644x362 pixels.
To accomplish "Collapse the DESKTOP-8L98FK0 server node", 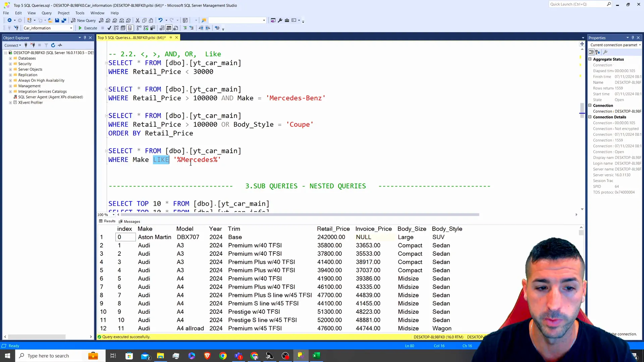I will point(6,53).
